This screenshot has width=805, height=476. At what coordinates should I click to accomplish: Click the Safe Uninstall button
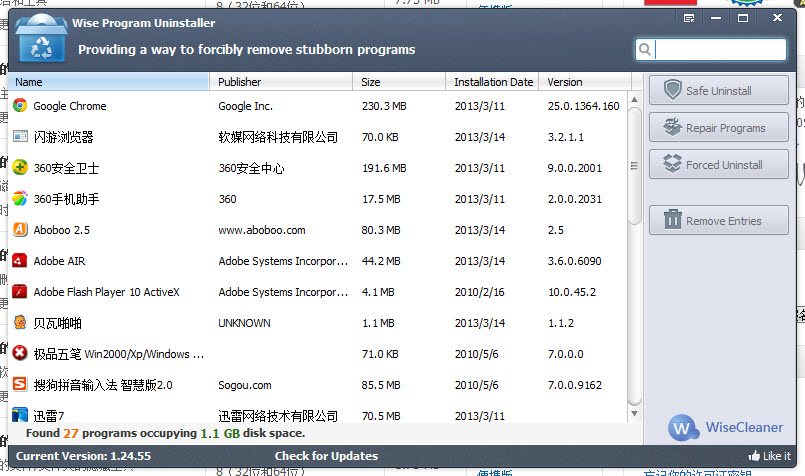click(x=719, y=90)
